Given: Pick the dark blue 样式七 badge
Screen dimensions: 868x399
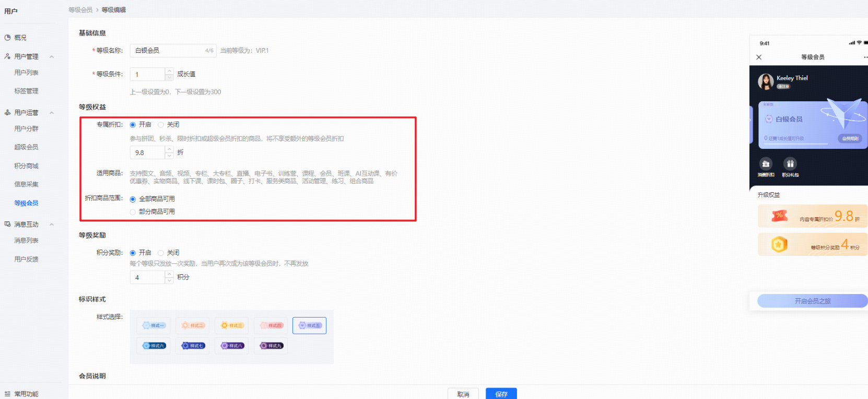Looking at the screenshot, I should [193, 346].
